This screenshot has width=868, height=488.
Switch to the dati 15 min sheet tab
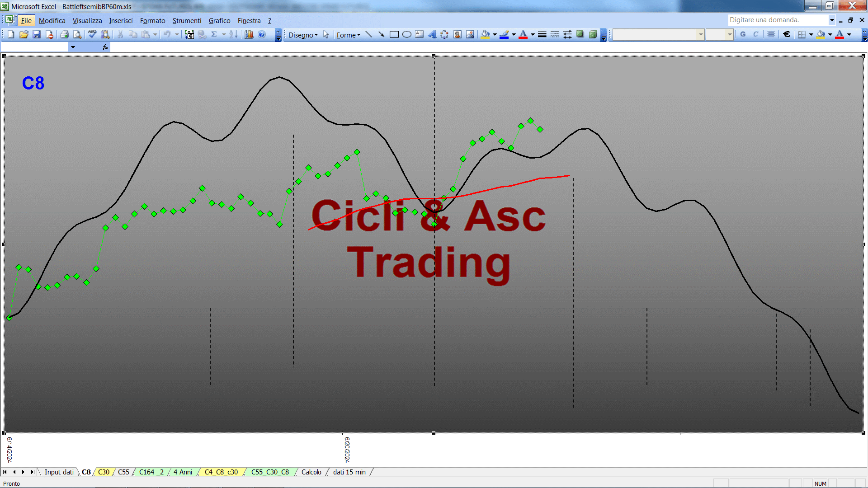pos(349,472)
